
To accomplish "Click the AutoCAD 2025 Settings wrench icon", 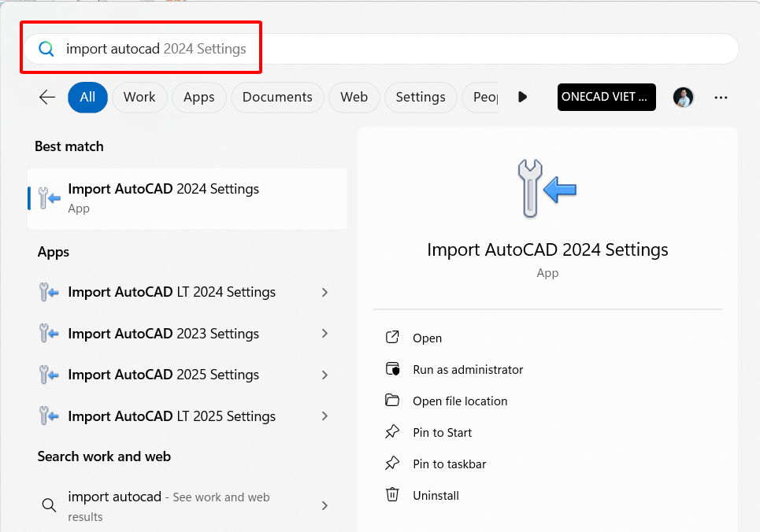I will pyautogui.click(x=49, y=375).
